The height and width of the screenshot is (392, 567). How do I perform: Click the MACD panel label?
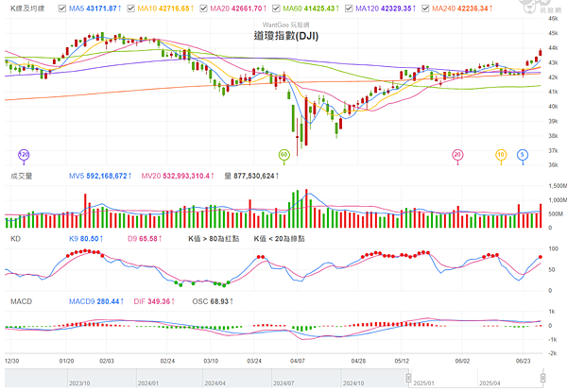tap(22, 301)
